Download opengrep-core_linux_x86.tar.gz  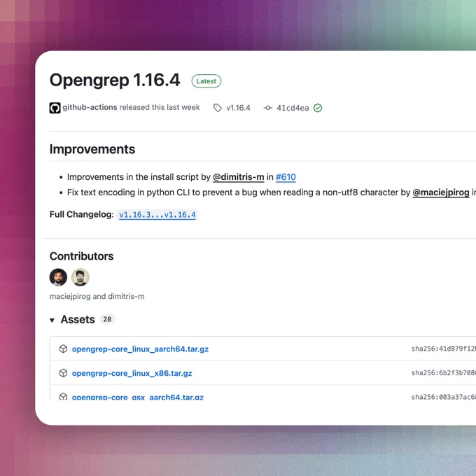click(x=132, y=373)
